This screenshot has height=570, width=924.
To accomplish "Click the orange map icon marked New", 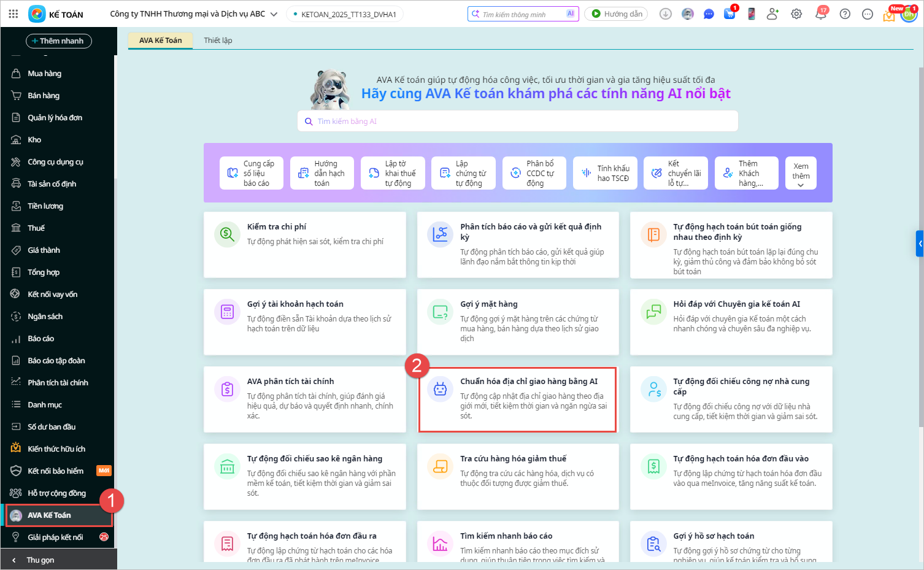I will pos(889,15).
